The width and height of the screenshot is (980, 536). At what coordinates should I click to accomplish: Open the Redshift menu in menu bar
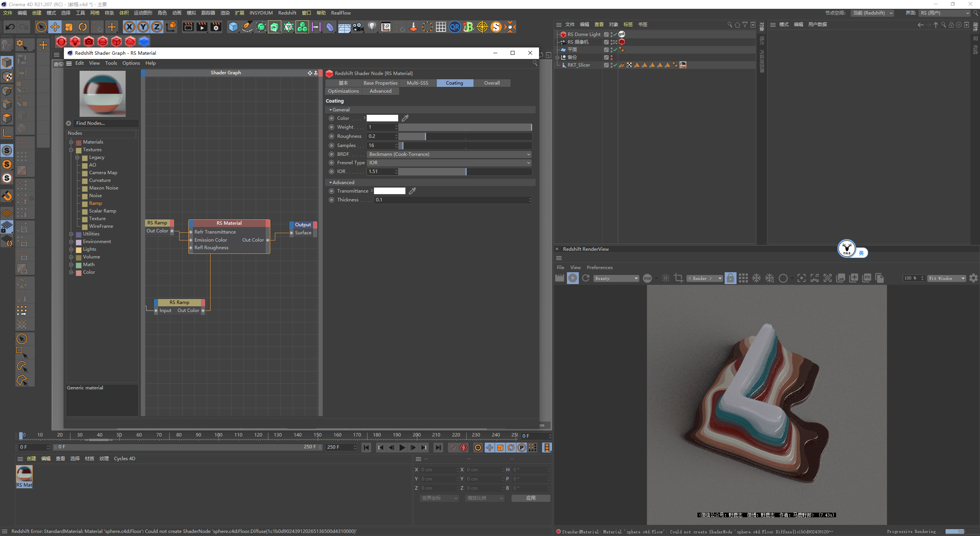click(x=287, y=13)
